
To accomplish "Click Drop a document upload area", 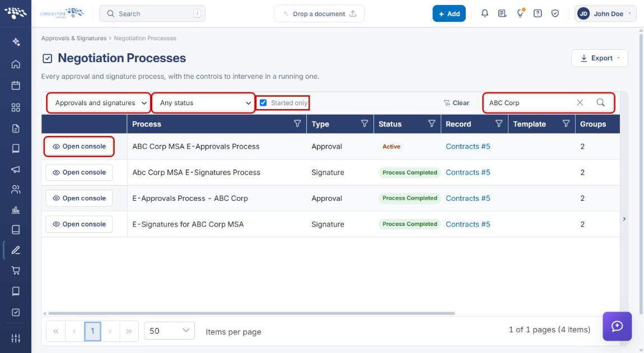I will 319,13.
